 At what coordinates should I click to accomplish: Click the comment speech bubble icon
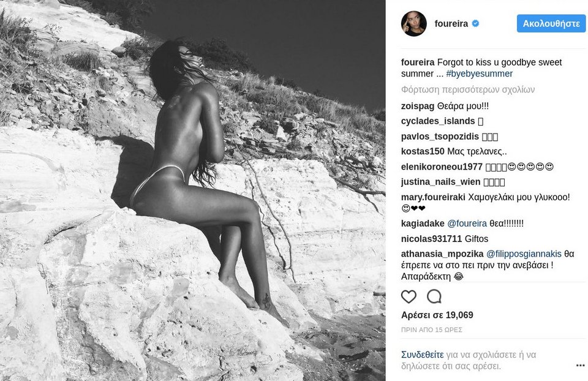click(x=434, y=296)
